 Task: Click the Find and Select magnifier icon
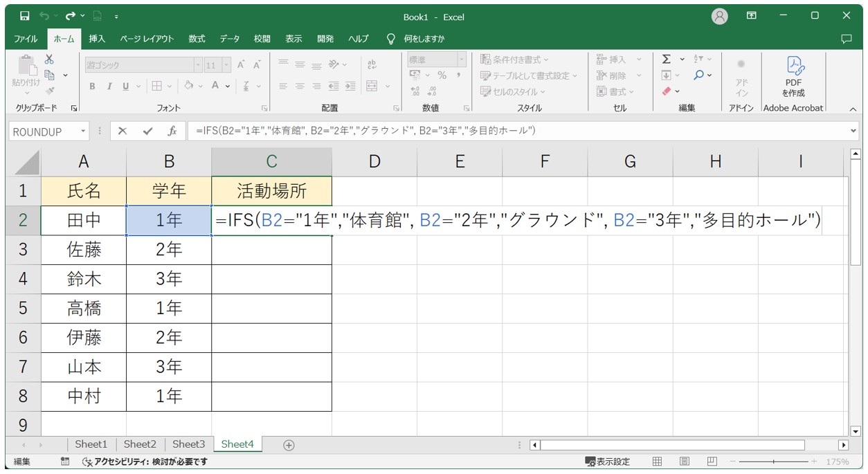(x=699, y=75)
